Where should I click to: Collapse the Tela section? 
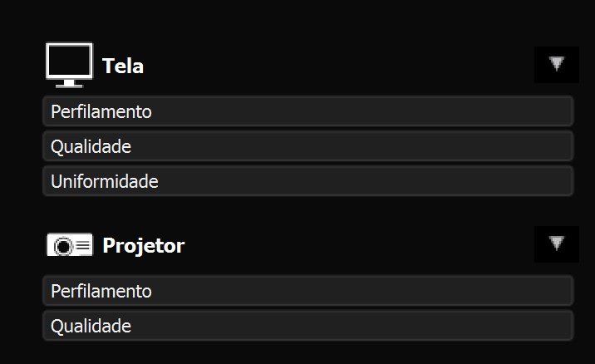(x=556, y=65)
